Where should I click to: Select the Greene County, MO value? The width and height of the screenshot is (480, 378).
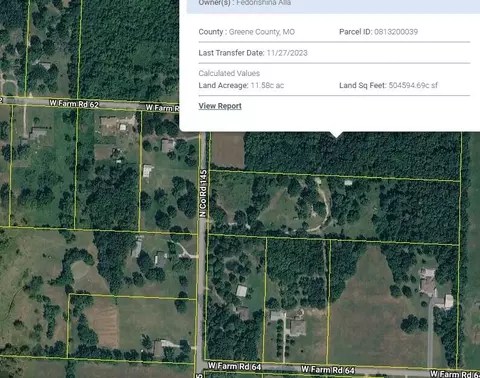(x=262, y=32)
